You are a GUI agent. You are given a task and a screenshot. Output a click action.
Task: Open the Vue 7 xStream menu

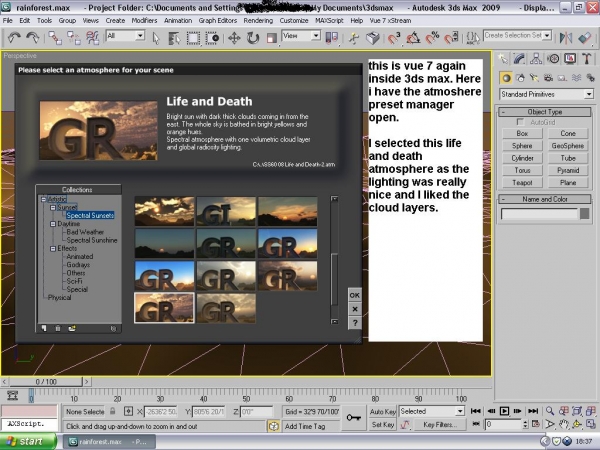[x=390, y=20]
